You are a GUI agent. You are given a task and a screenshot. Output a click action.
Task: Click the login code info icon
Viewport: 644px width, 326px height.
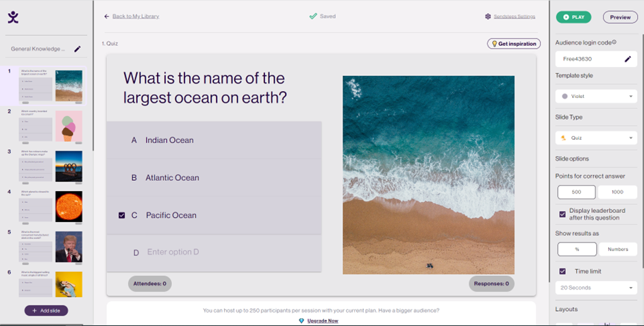click(614, 42)
